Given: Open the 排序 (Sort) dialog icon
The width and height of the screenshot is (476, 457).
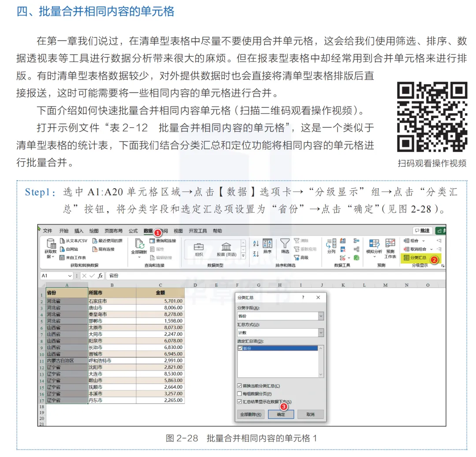Looking at the screenshot, I should pos(268,244).
